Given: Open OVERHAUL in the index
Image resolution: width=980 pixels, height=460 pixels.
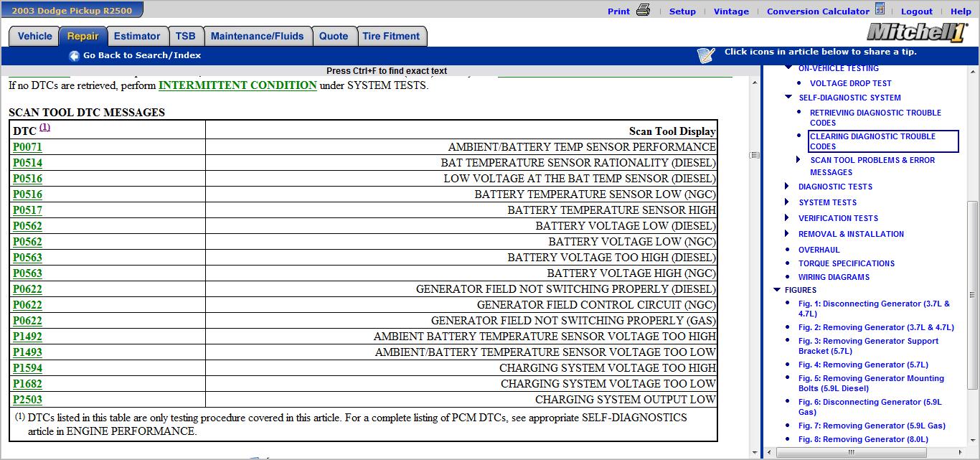Looking at the screenshot, I should 819,250.
